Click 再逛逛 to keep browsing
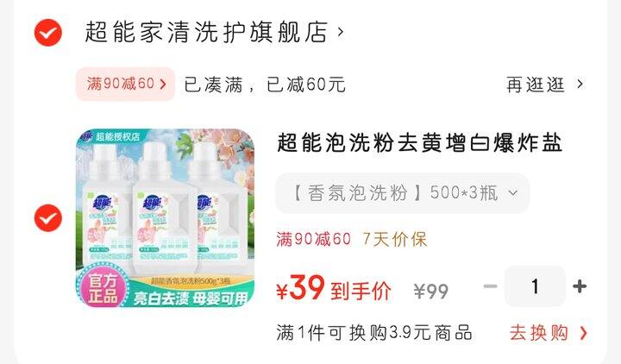621x364 pixels. point(536,85)
